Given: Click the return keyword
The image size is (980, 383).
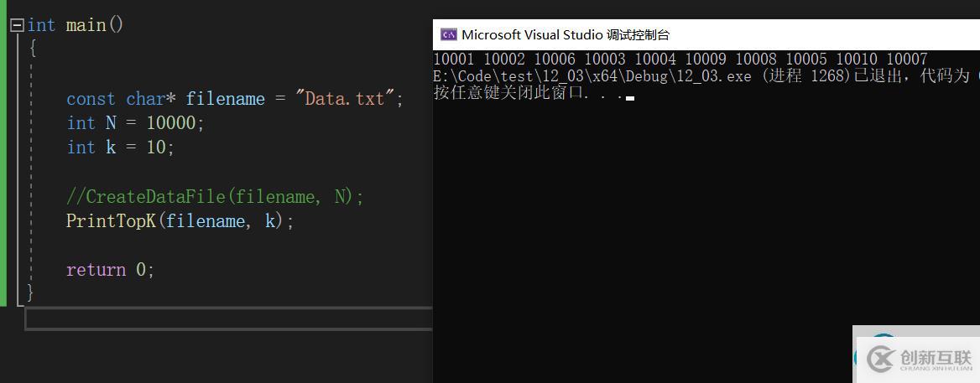Looking at the screenshot, I should point(96,270).
